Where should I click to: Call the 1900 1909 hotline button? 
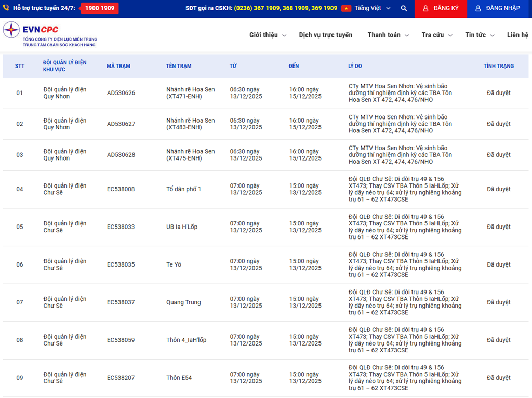(x=100, y=9)
